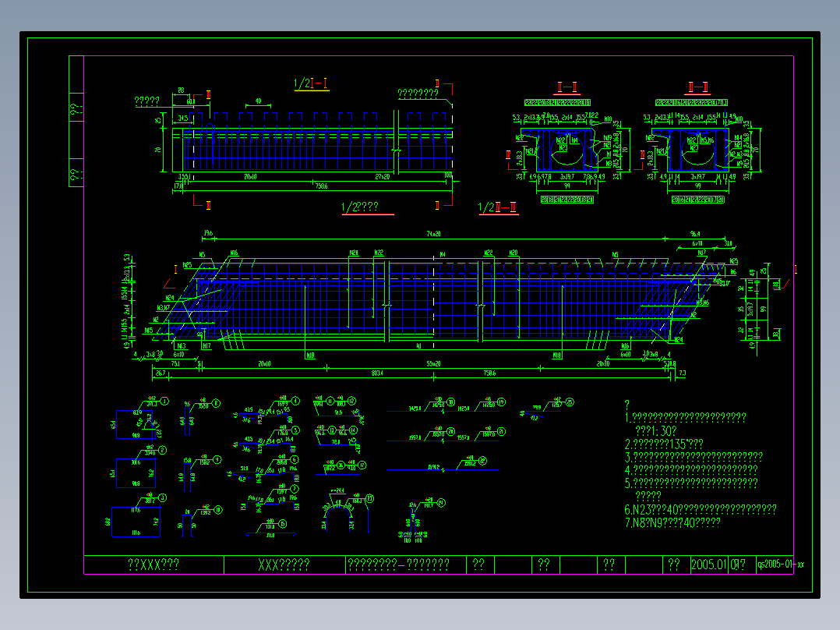Click the date 2005.01 in the title block
This screenshot has height=630, width=840.
(709, 565)
